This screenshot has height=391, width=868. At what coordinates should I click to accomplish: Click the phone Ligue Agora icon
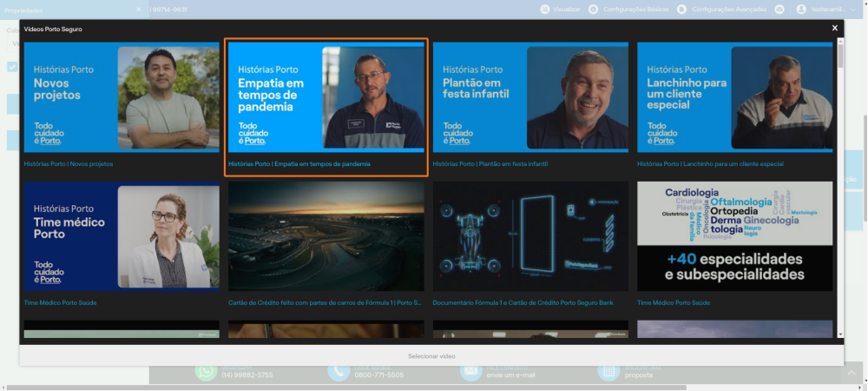click(339, 371)
